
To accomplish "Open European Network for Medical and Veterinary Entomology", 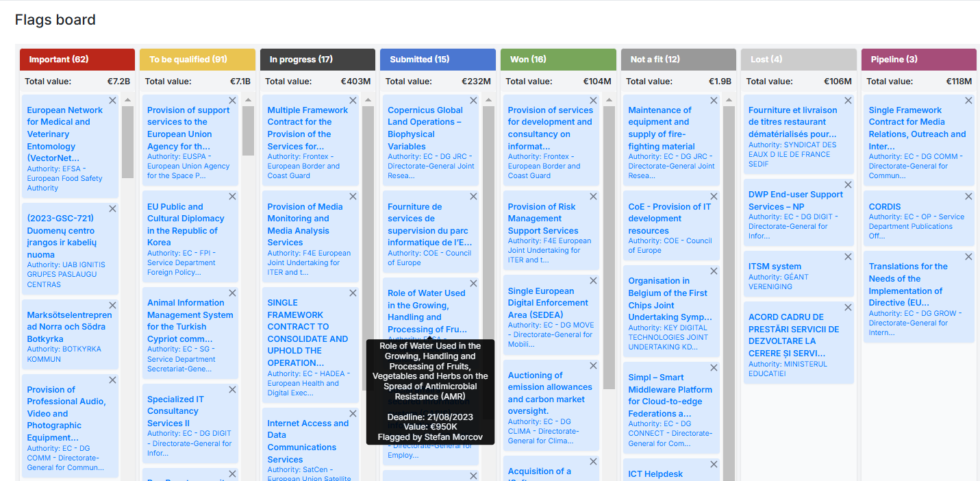I will tap(65, 134).
